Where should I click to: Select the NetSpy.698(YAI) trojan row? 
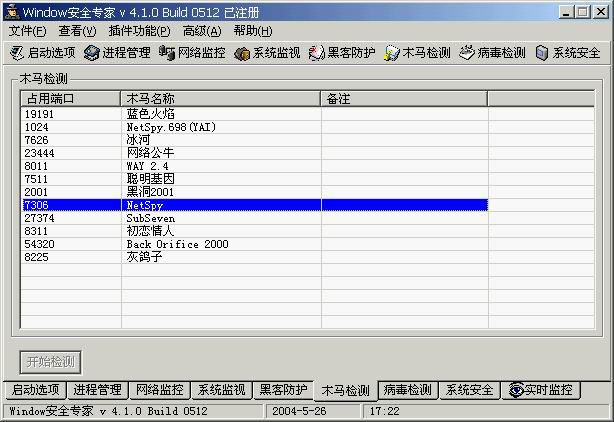[x=255, y=127]
